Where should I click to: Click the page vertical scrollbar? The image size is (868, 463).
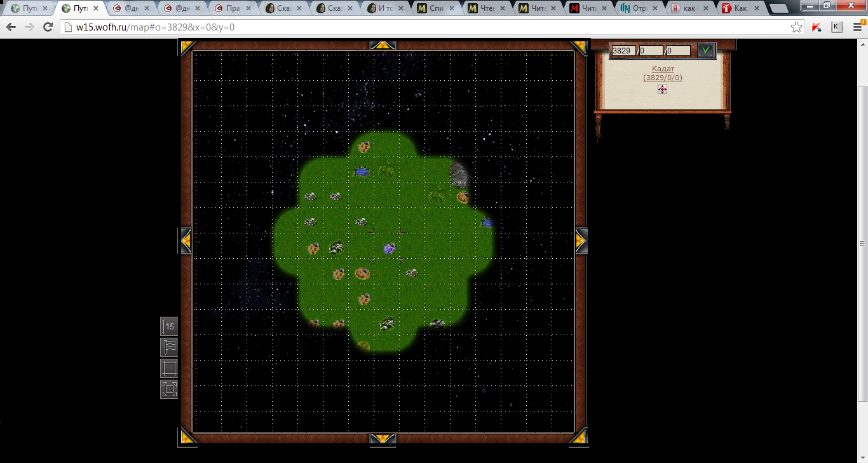pos(863,243)
